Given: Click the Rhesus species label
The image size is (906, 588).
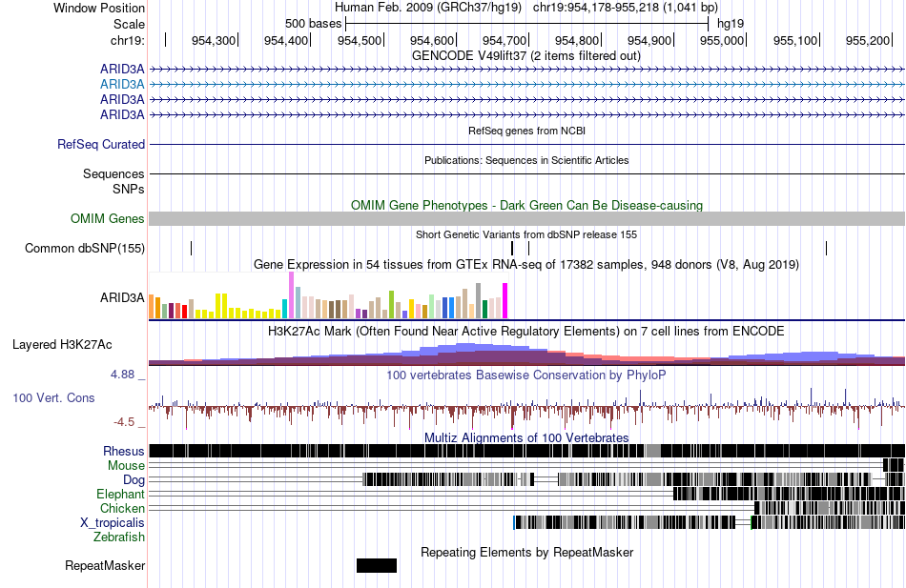Looking at the screenshot, I should pyautogui.click(x=124, y=452).
